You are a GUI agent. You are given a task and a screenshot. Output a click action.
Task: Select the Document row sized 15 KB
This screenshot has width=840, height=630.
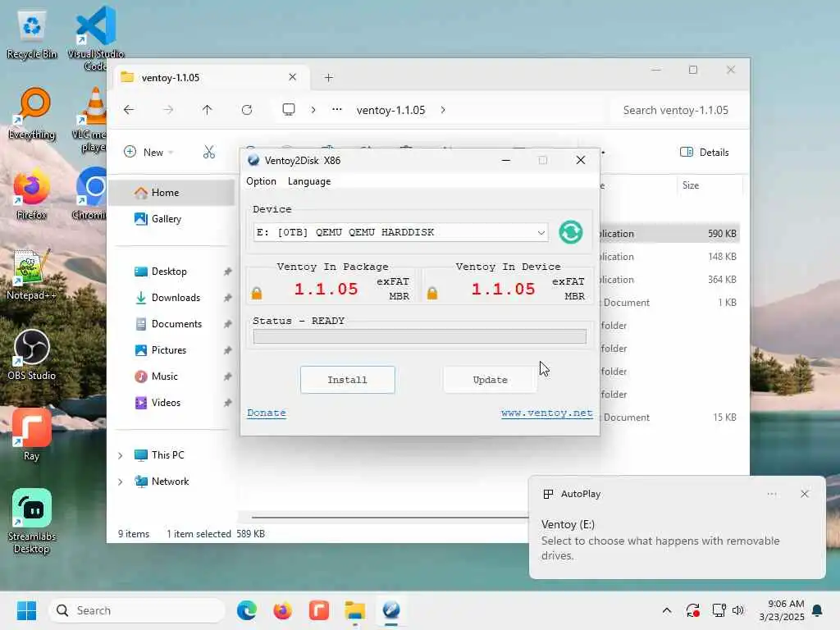(x=669, y=418)
